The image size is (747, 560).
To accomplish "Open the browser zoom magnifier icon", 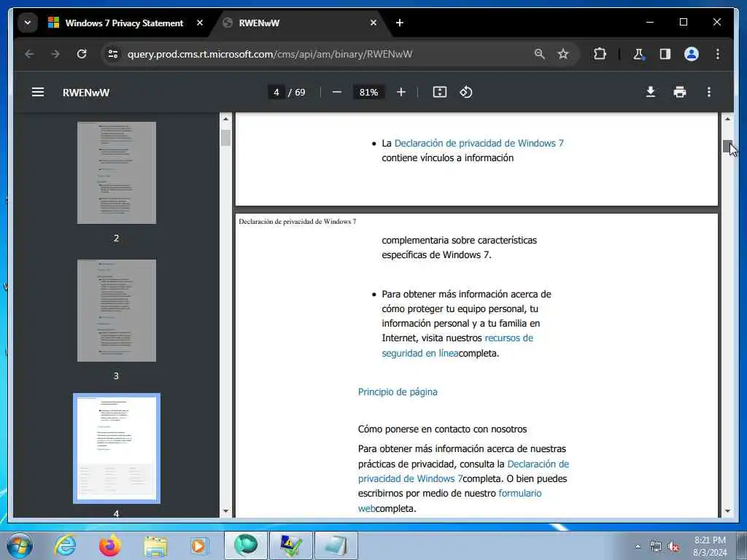I will pyautogui.click(x=539, y=54).
